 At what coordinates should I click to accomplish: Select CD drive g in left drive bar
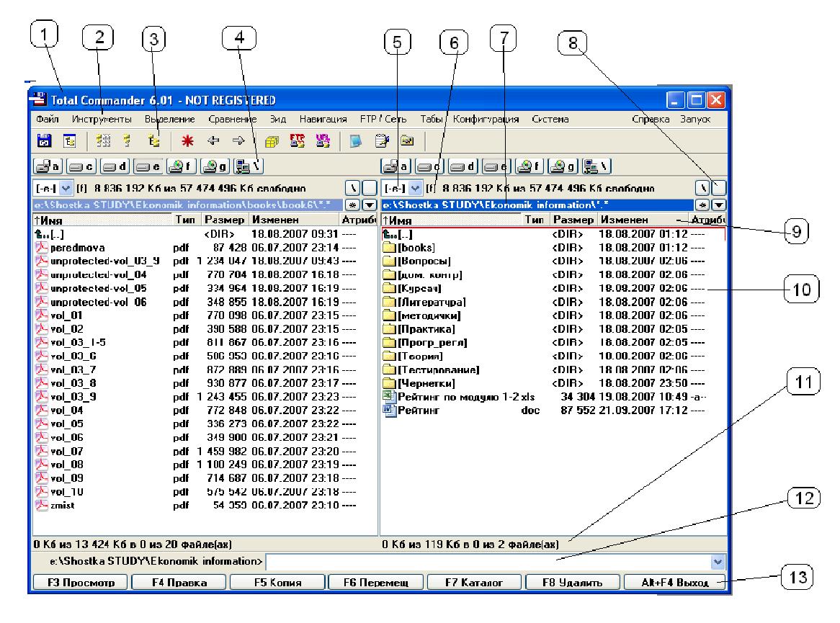point(215,166)
